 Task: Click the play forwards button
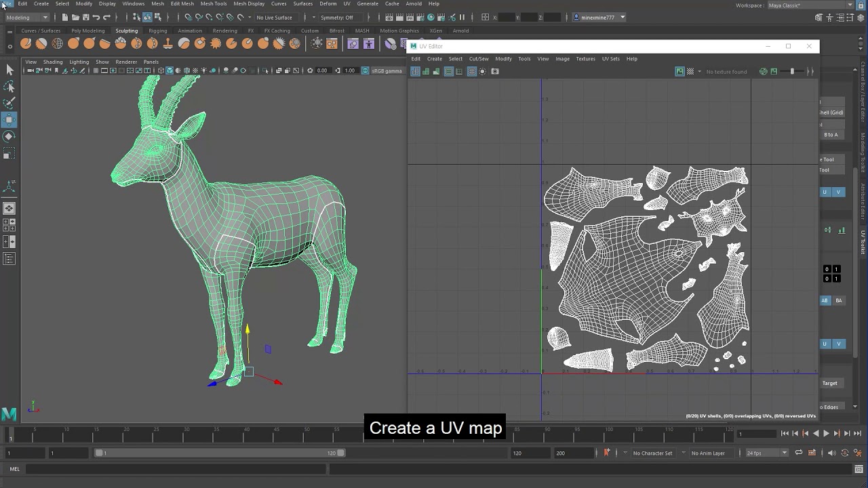(826, 434)
